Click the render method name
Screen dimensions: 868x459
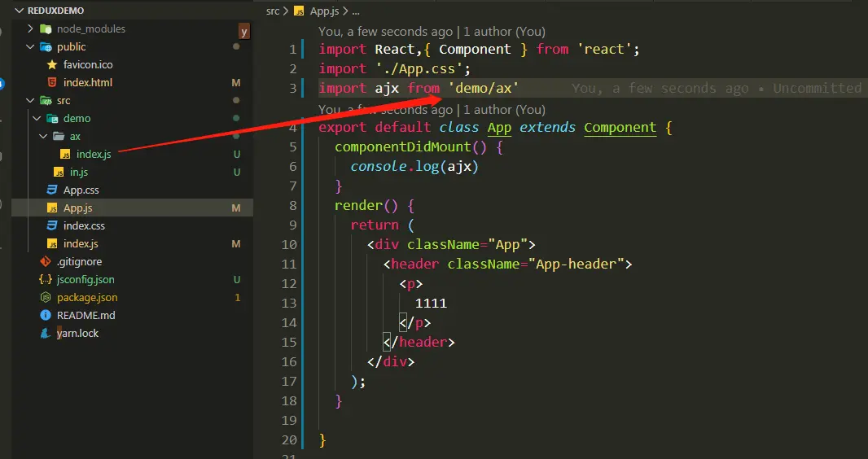[358, 206]
